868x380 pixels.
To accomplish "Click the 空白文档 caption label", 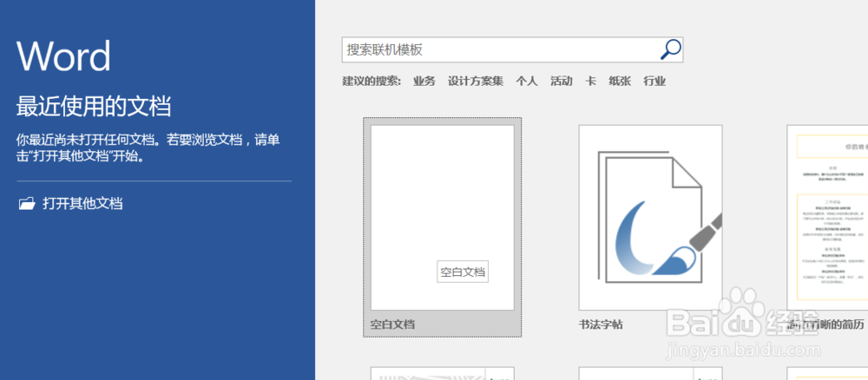I will tap(392, 324).
